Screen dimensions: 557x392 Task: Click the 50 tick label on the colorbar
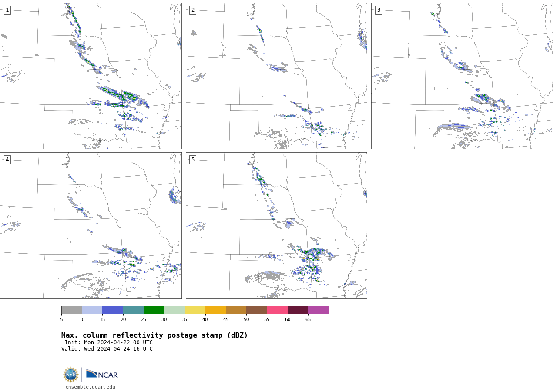tap(246, 319)
